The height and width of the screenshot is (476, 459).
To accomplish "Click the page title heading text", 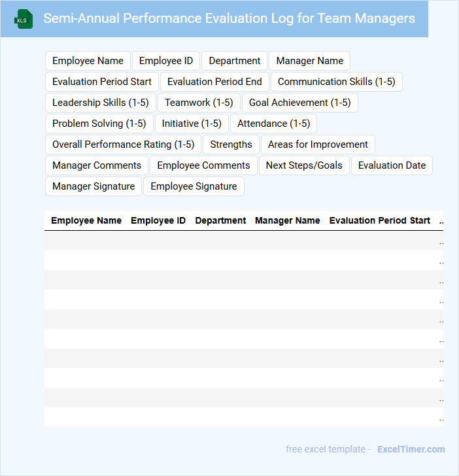I will [x=229, y=18].
